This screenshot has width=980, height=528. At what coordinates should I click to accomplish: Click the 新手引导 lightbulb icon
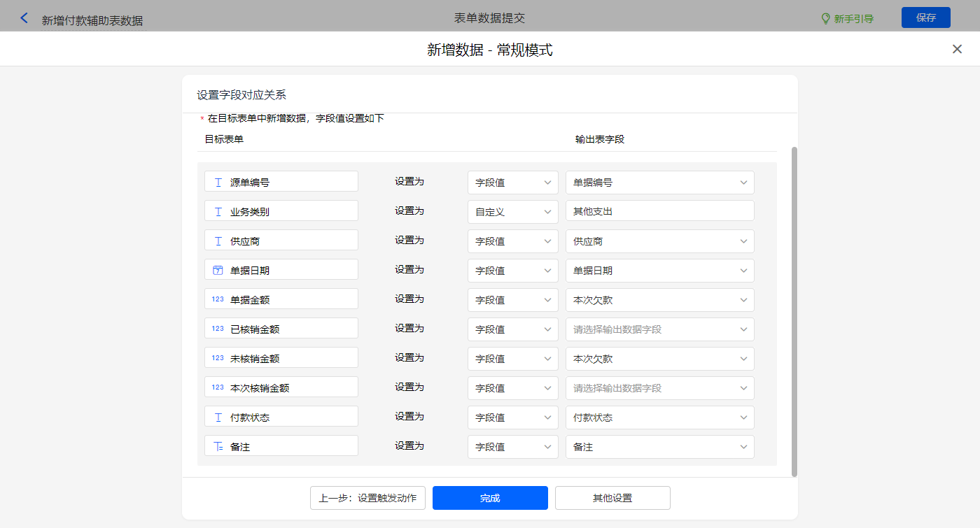pos(825,19)
